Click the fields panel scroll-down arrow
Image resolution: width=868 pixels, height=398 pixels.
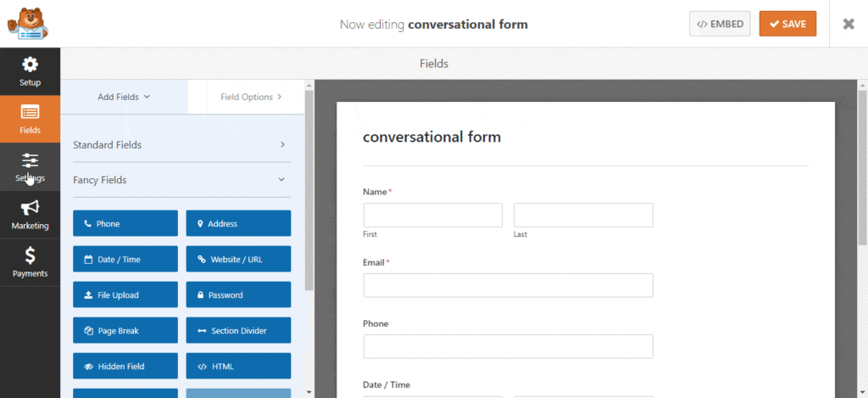pos(309,392)
